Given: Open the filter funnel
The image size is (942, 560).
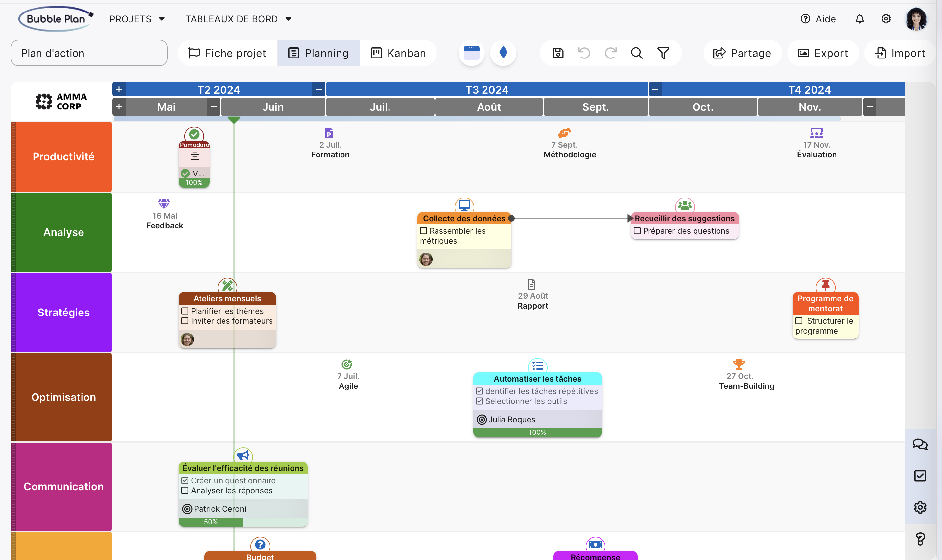Looking at the screenshot, I should coord(663,53).
